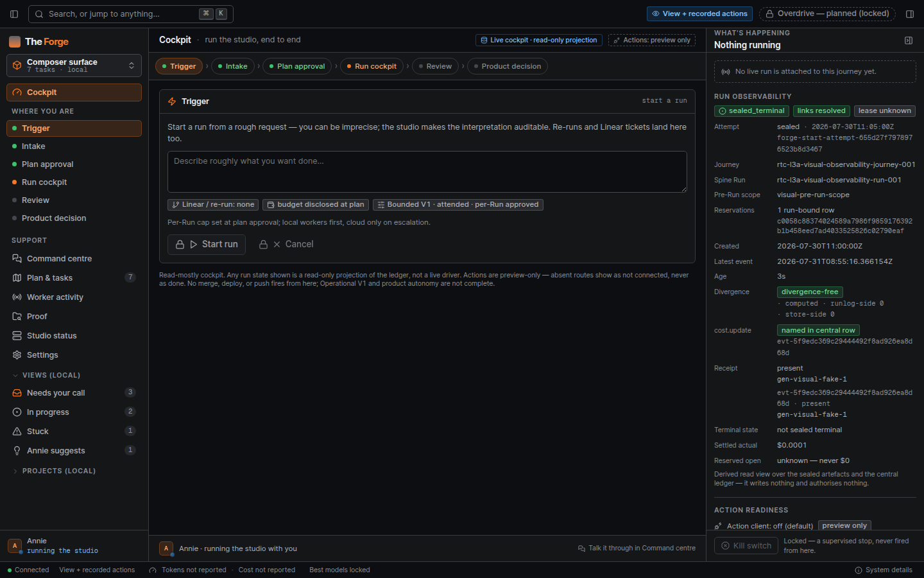Go to Run cockpit in sidebar
Viewport: 924px width, 578px height.
[74, 182]
